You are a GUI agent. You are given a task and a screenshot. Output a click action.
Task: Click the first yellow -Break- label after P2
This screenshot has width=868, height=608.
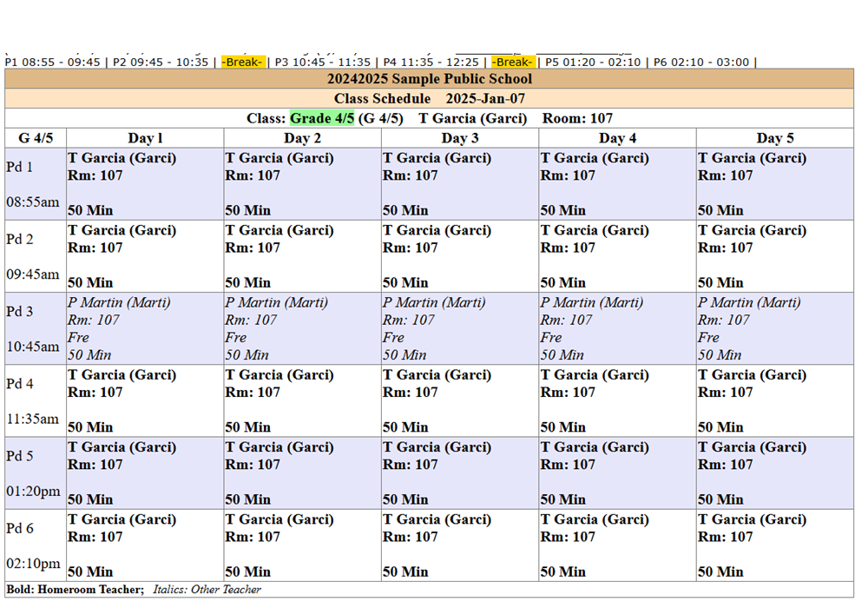(x=243, y=63)
